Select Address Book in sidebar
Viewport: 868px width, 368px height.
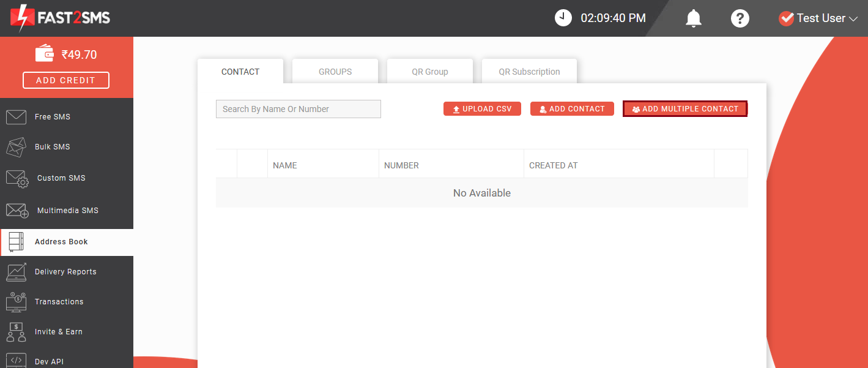[x=67, y=242]
